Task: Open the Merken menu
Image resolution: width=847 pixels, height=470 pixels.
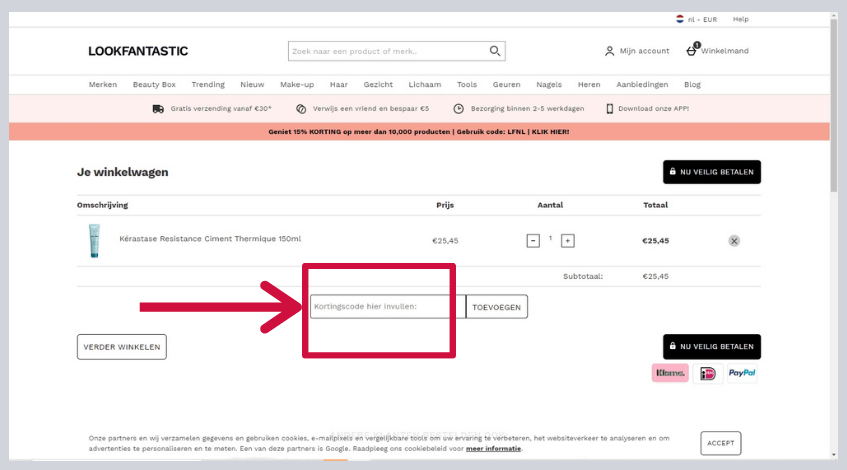Action: click(103, 85)
